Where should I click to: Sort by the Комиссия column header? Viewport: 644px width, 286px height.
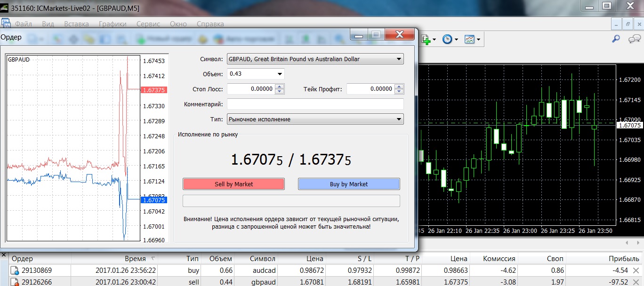(494, 259)
